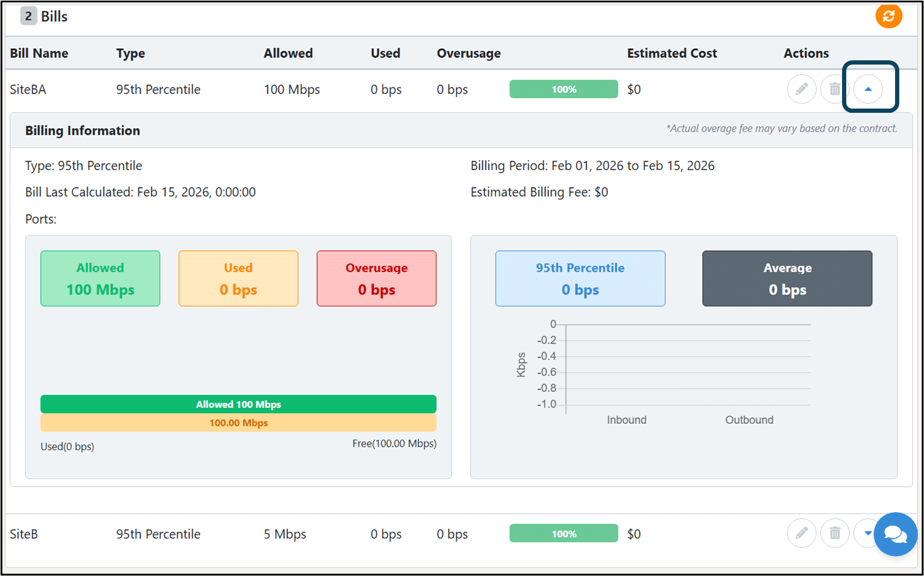This screenshot has height=576, width=924.
Task: Open the blue chat support bubble
Action: tap(896, 534)
